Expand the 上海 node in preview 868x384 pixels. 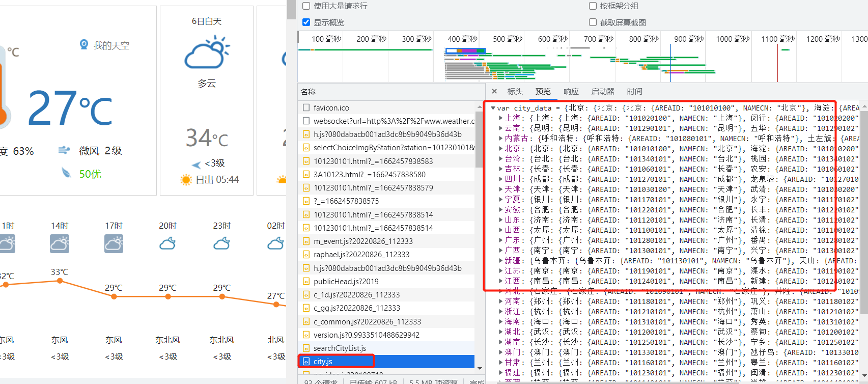coord(500,118)
